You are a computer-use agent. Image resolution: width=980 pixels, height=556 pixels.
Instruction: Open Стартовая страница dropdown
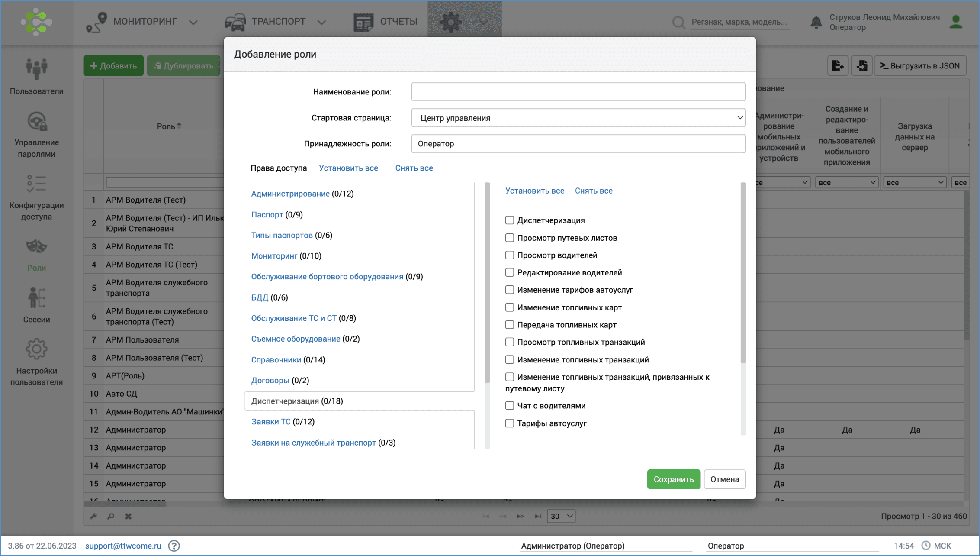(x=578, y=118)
